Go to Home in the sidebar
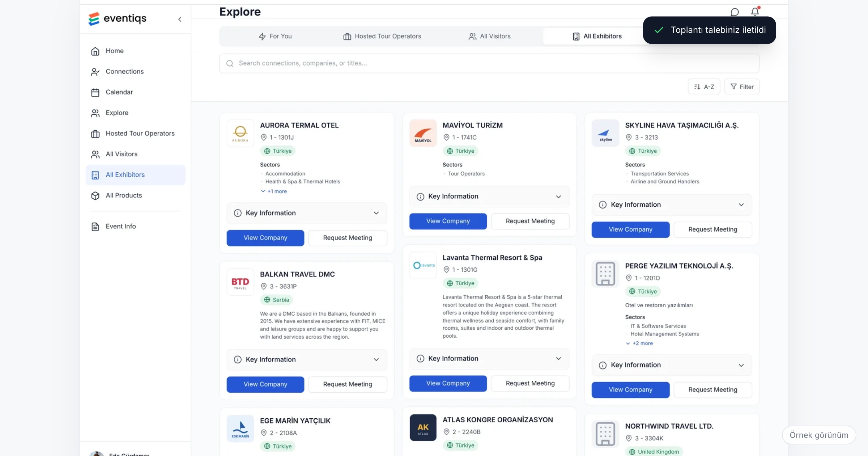This screenshot has width=868, height=456. tap(136, 51)
